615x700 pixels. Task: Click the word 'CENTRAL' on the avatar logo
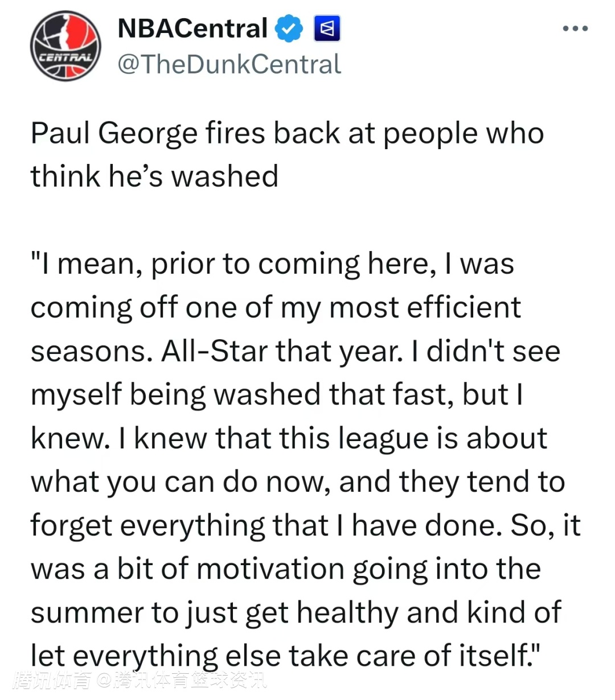[65, 57]
